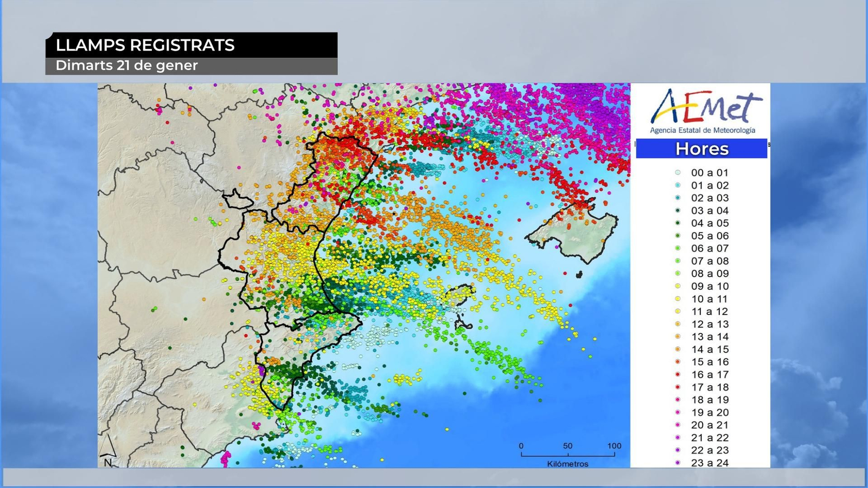Select the 12 a 13 orange legend dot
This screenshot has height=488, width=868.
[678, 324]
